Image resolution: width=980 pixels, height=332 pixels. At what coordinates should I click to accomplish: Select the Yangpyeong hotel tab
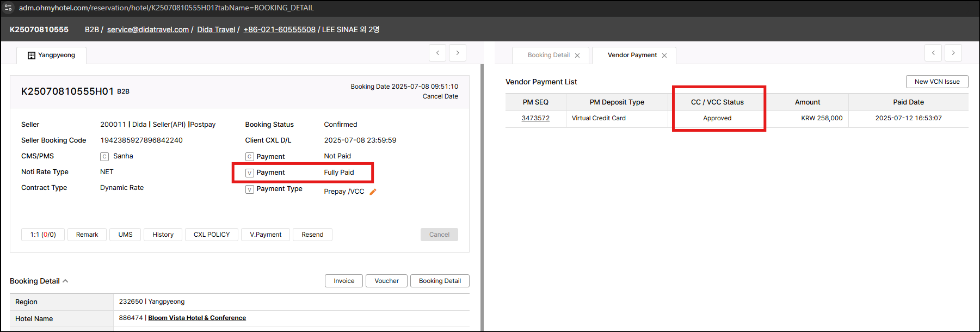[52, 55]
